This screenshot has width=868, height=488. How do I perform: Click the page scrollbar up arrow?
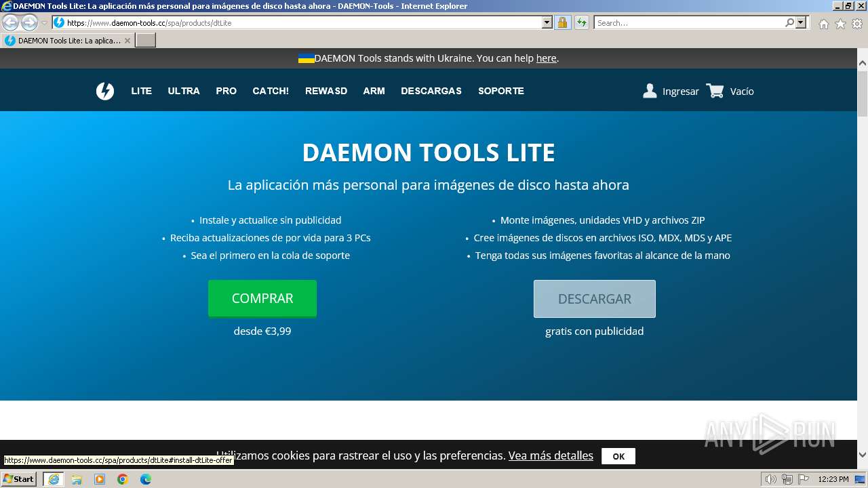[x=863, y=63]
